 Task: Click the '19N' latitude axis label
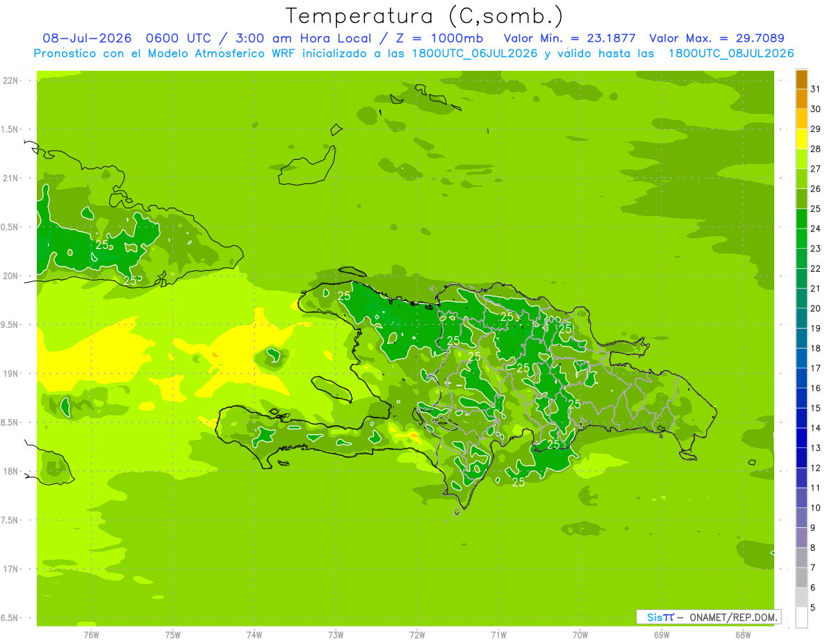click(x=11, y=374)
